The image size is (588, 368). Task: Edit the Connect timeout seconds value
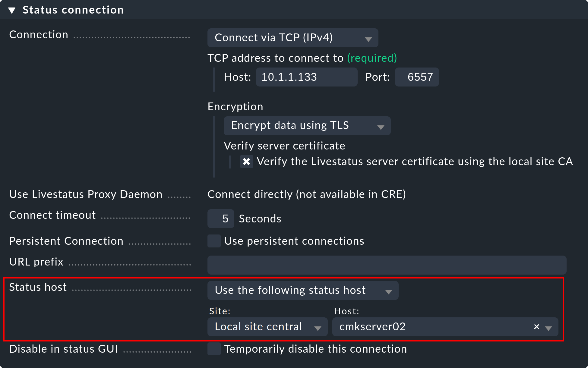(221, 219)
